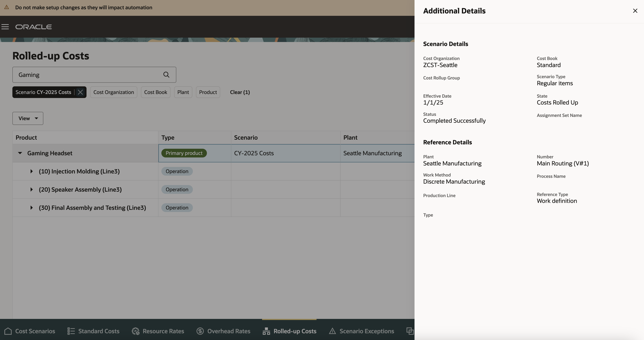Viewport: 644px width, 340px height.
Task: Expand the (20) Speaker Assembly operation
Action: (32, 189)
